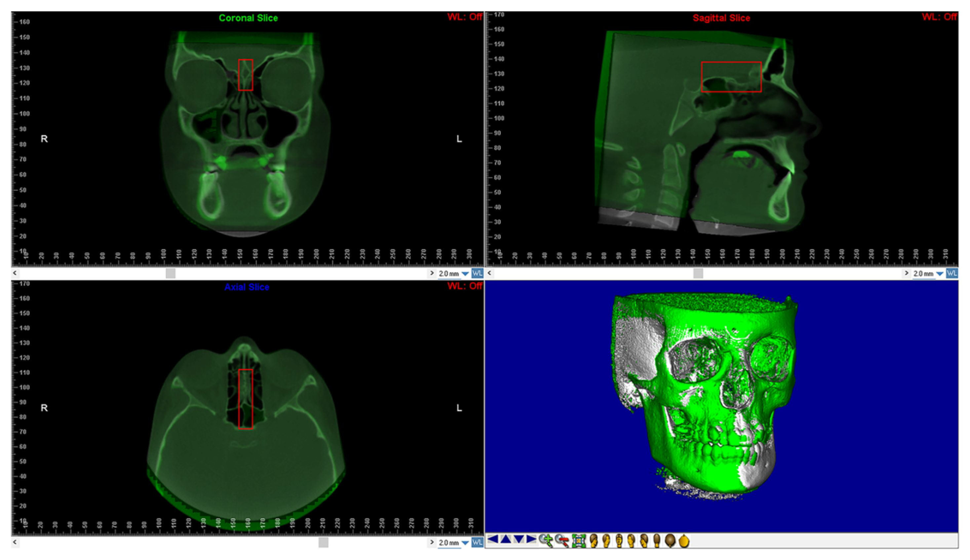Click the zoom in magnifier icon
The height and width of the screenshot is (560, 970).
[x=546, y=541]
